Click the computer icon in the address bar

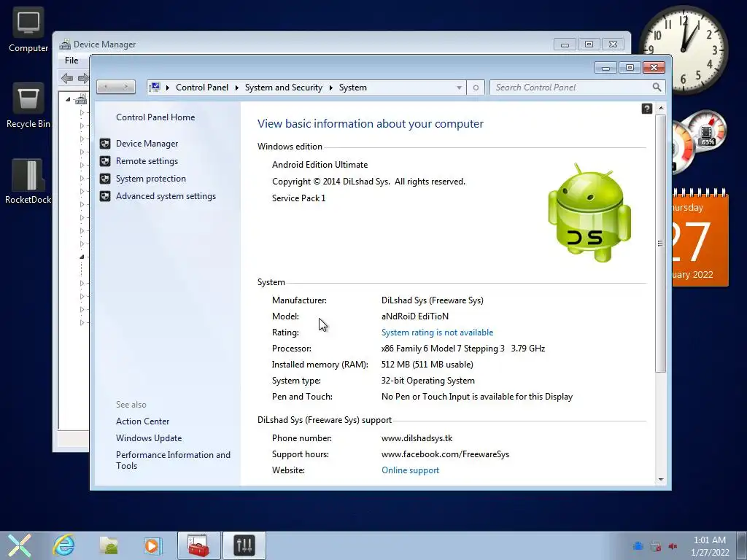(155, 87)
